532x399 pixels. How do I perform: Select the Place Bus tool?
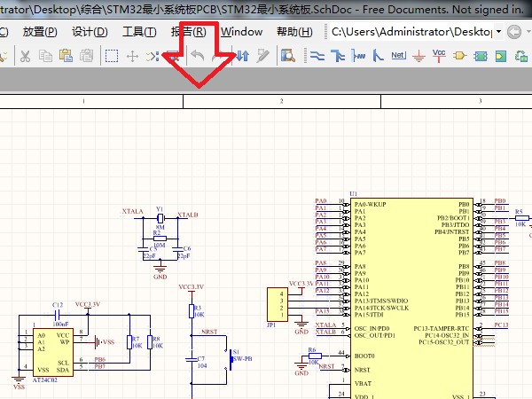(338, 56)
